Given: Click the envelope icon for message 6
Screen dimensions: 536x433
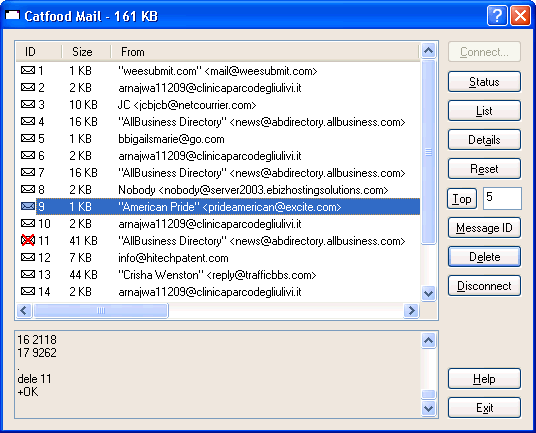Looking at the screenshot, I should 28,156.
